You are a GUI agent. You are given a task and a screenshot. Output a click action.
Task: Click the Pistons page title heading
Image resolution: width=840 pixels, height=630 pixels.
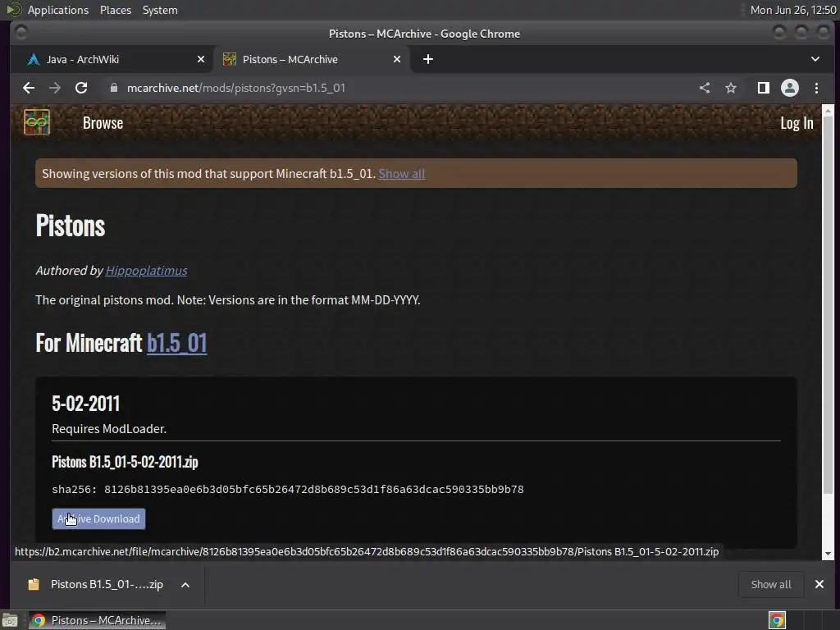coord(71,226)
